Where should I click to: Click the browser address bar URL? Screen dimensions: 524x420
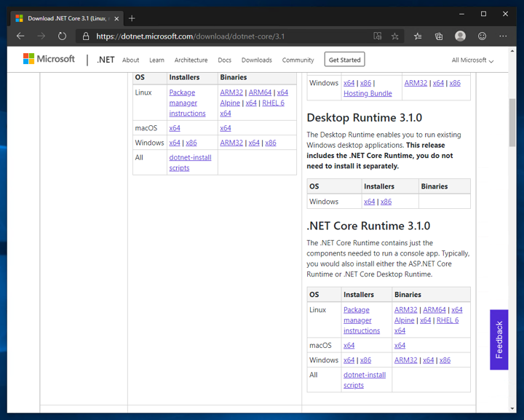[x=191, y=36]
